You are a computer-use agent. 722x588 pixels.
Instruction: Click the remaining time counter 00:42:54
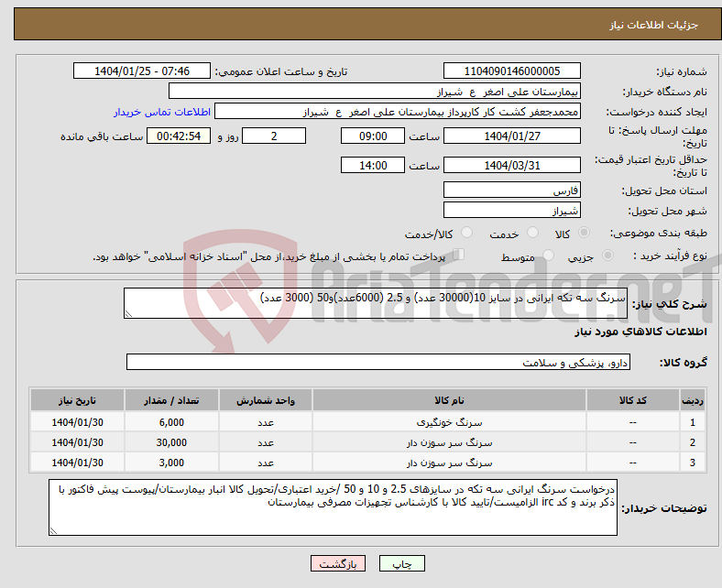[179, 136]
